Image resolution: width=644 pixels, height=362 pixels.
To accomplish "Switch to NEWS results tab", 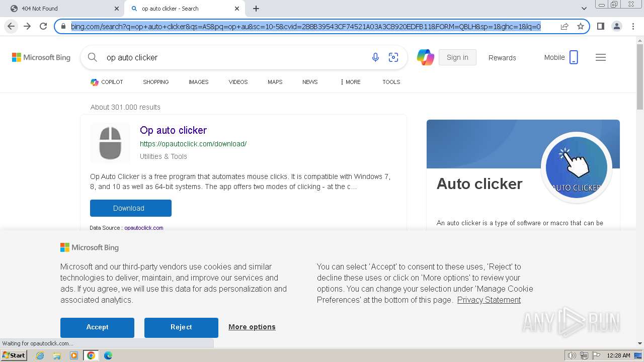I will click(310, 82).
